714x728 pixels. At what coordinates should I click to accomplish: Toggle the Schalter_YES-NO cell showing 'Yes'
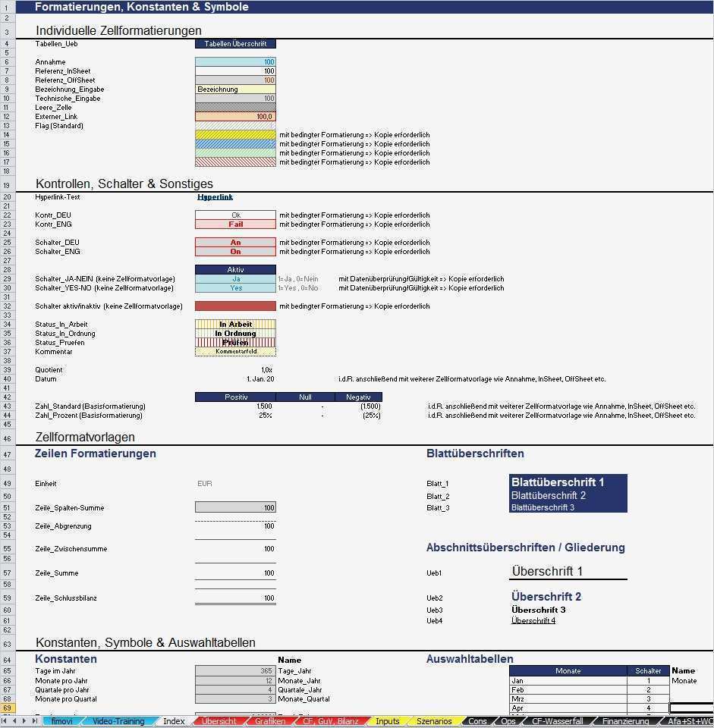[235, 288]
